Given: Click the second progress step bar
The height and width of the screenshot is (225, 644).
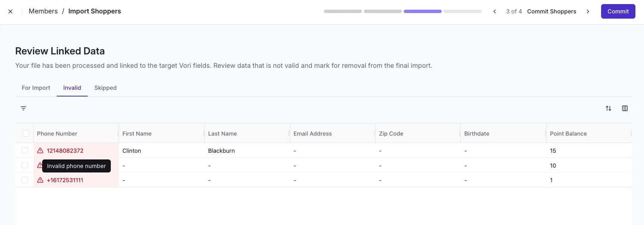Looking at the screenshot, I should 383,12.
